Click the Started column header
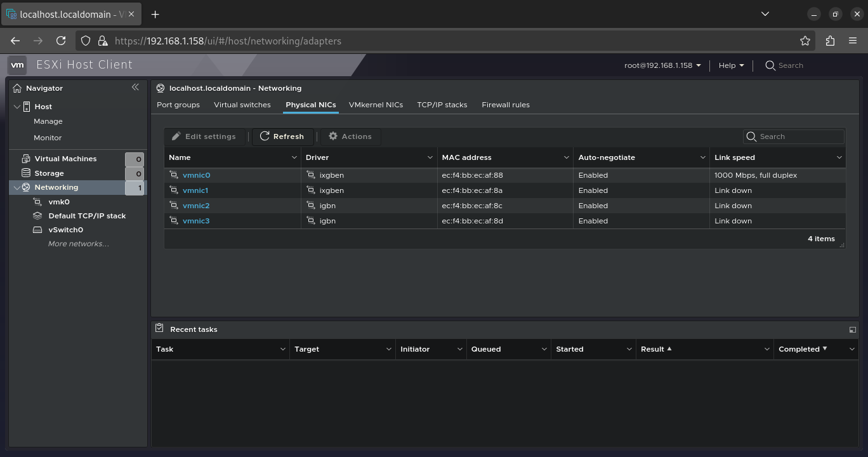 570,349
